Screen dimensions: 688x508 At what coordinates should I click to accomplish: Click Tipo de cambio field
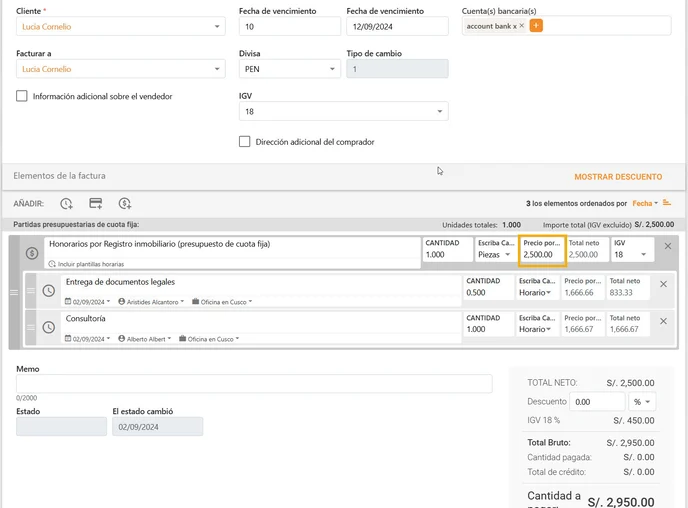point(397,69)
